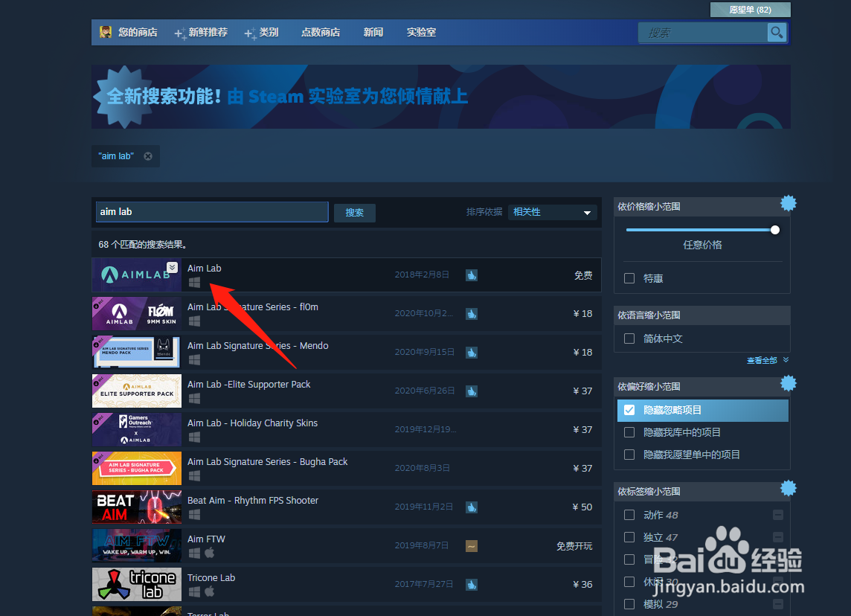This screenshot has height=616, width=851.
Task: Open Aim FTW thumbnail image
Action: tap(137, 546)
